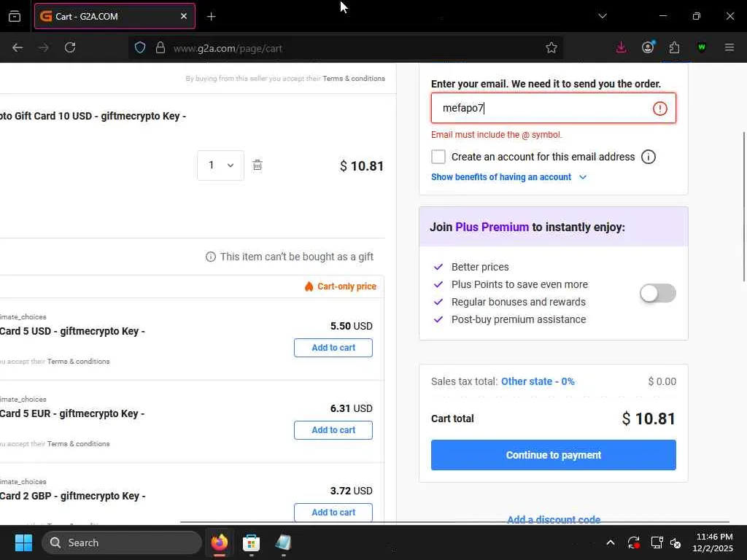Close the Cart - G2A.COM tab
The width and height of the screenshot is (747, 560).
coord(184,16)
